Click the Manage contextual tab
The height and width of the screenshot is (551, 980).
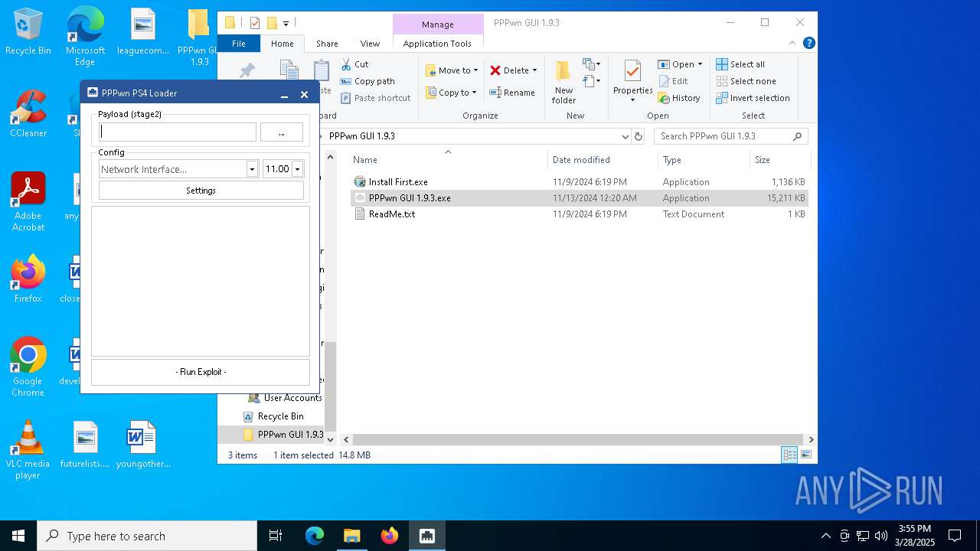point(438,24)
